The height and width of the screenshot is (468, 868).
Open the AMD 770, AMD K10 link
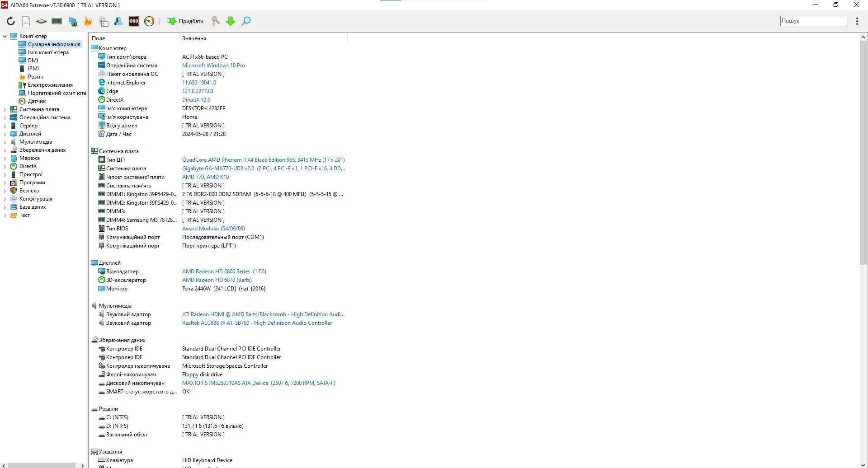point(205,177)
